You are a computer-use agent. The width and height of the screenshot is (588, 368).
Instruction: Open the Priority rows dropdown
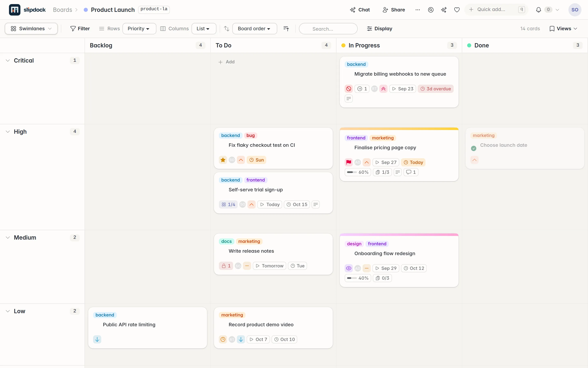(139, 29)
